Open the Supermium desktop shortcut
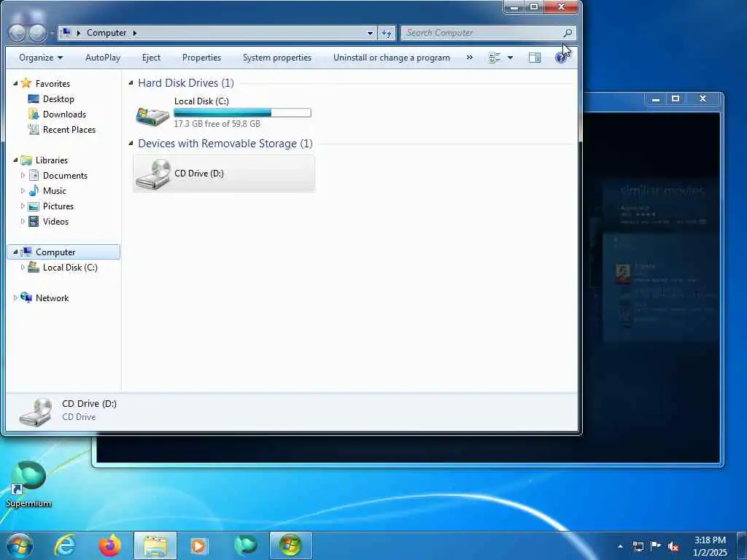The width and height of the screenshot is (747, 560). [28, 484]
